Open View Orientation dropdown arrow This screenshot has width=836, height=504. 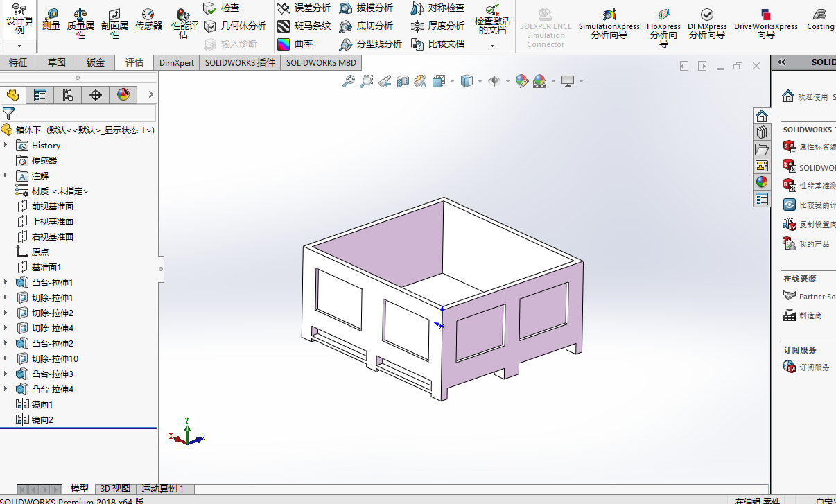[x=453, y=82]
